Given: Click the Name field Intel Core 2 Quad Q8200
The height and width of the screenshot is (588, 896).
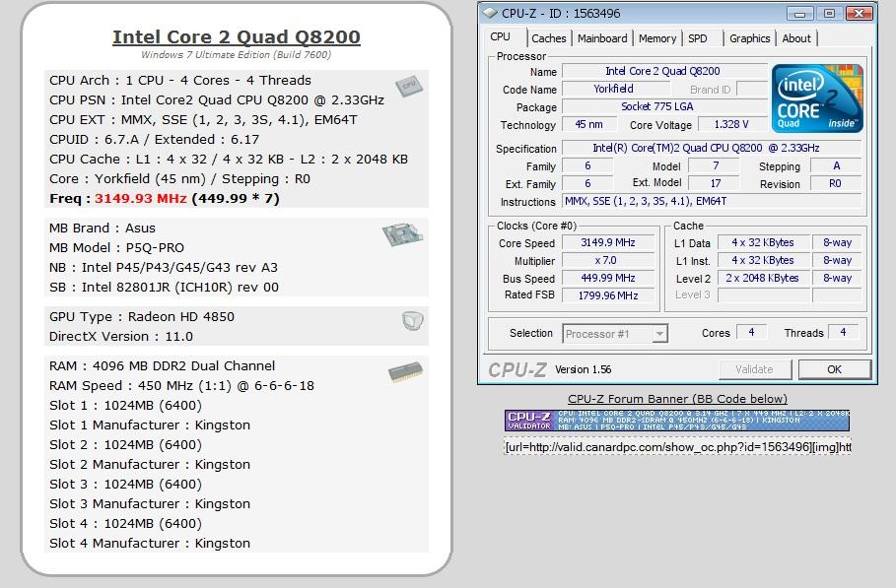Looking at the screenshot, I should pos(662,71).
